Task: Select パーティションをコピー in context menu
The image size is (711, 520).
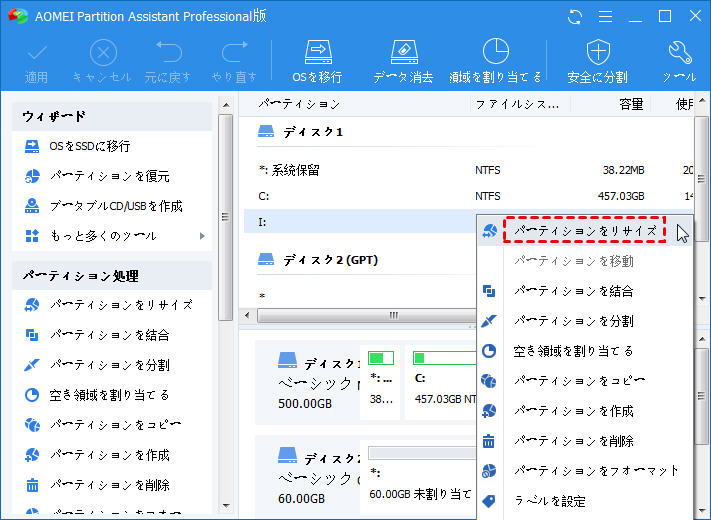Action: pyautogui.click(x=585, y=381)
